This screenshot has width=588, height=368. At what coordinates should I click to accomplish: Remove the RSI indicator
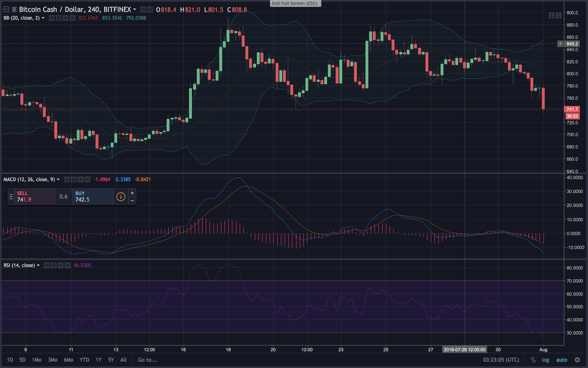(x=68, y=265)
